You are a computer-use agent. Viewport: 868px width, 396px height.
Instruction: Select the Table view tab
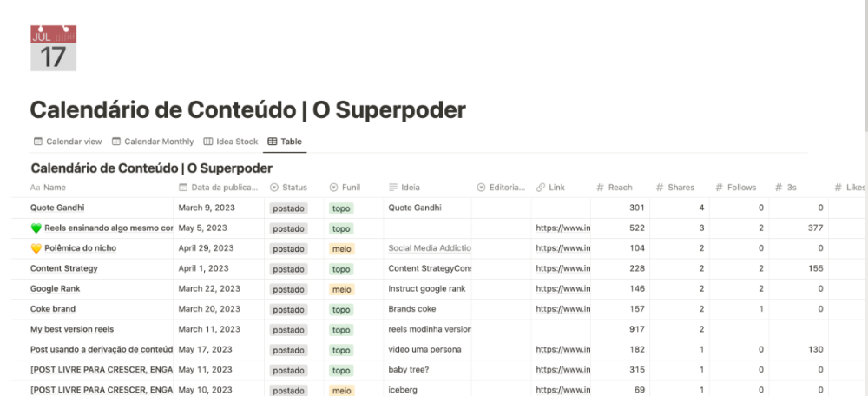click(x=284, y=142)
